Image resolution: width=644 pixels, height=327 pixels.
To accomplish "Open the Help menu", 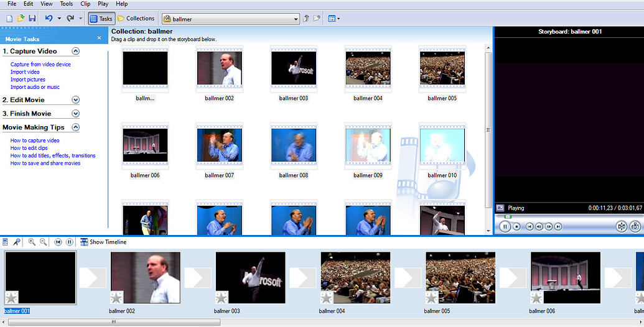I will (121, 4).
